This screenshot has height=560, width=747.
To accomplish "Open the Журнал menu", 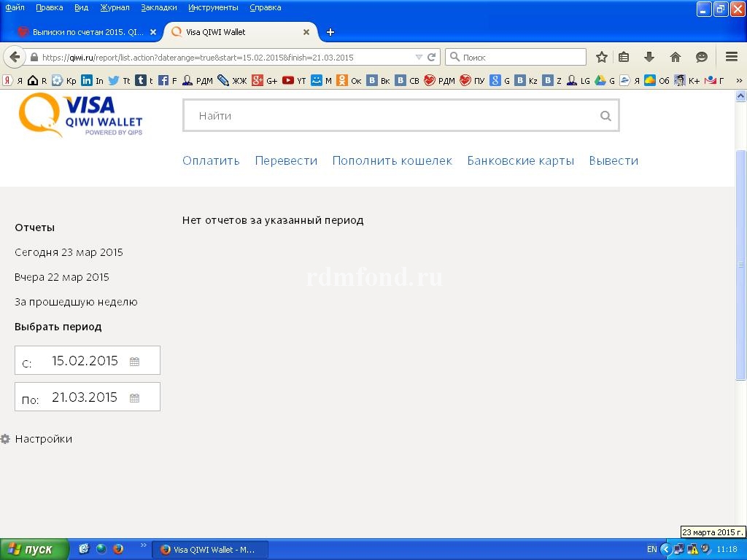I will tap(115, 7).
